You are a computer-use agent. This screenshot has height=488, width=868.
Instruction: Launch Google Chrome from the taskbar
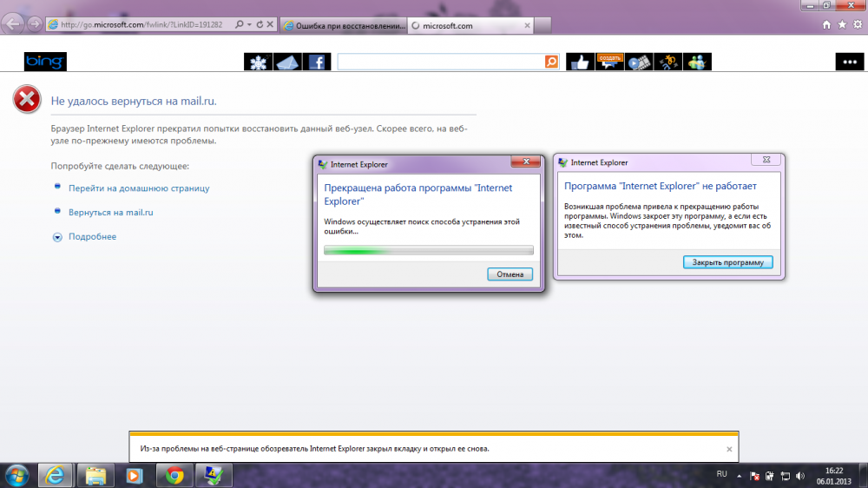click(x=174, y=476)
